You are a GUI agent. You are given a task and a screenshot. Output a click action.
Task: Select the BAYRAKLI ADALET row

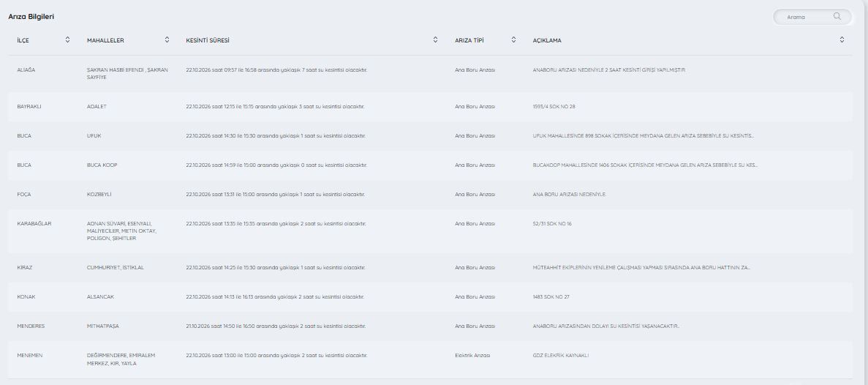pyautogui.click(x=430, y=106)
